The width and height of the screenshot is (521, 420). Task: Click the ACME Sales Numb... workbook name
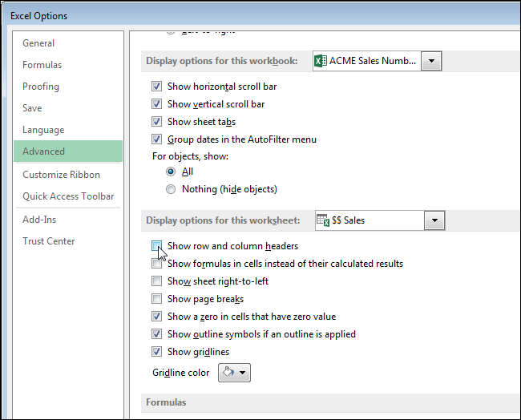pyautogui.click(x=373, y=61)
